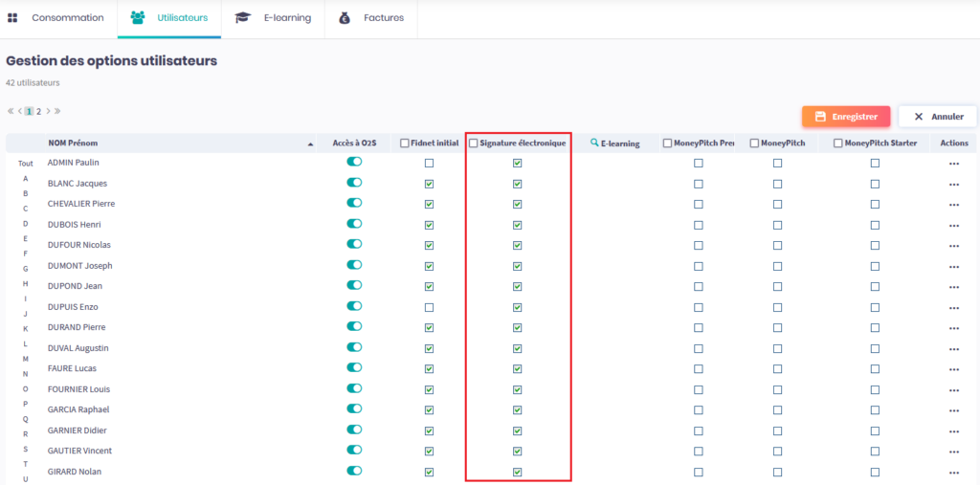Click the next page arrow in pagination
This screenshot has width=980, height=485.
[48, 112]
